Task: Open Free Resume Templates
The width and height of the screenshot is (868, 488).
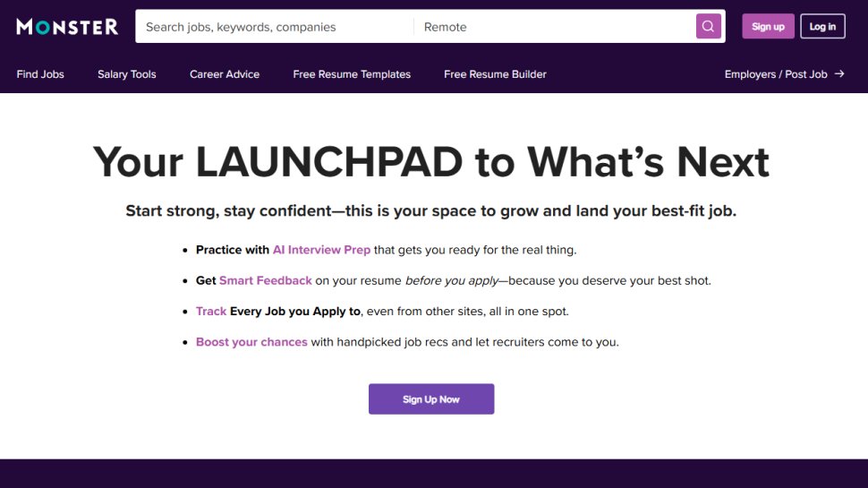Action: pyautogui.click(x=352, y=74)
